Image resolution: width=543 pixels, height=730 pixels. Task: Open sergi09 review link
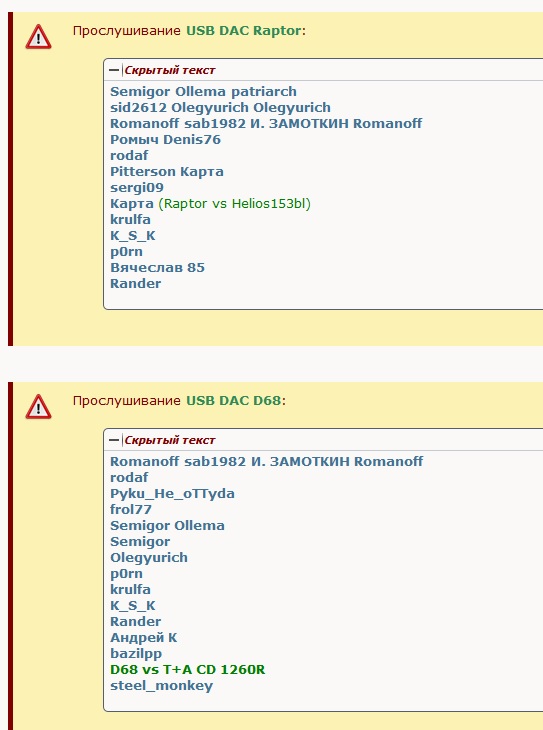(x=137, y=188)
